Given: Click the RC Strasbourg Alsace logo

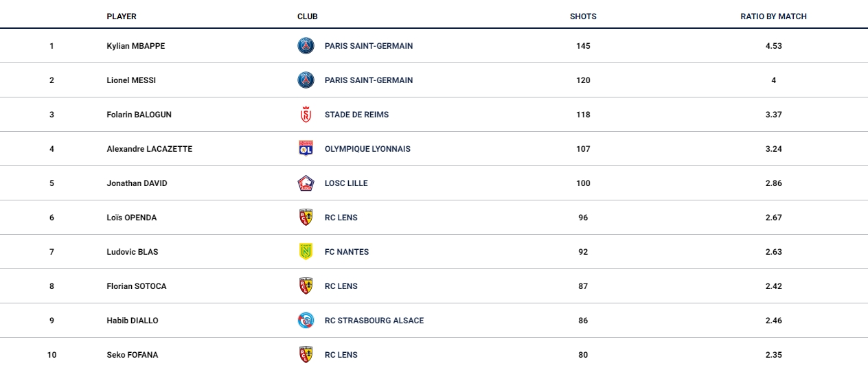Looking at the screenshot, I should click(x=306, y=321).
